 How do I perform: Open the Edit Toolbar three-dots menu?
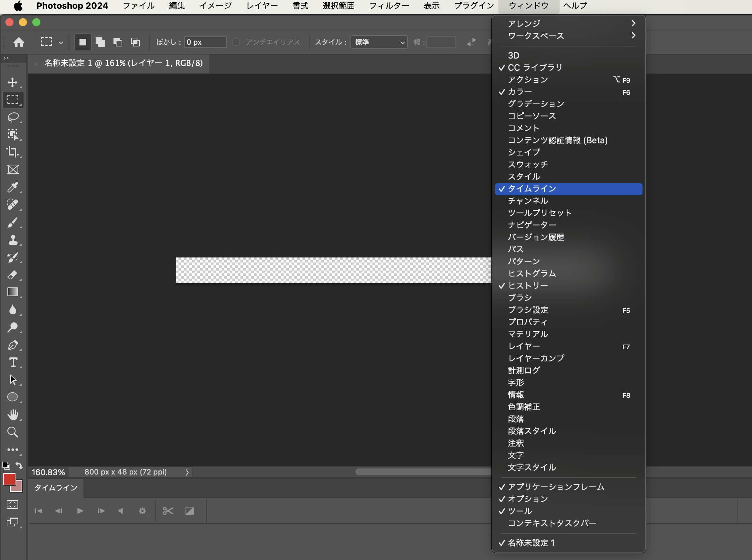[x=13, y=450]
